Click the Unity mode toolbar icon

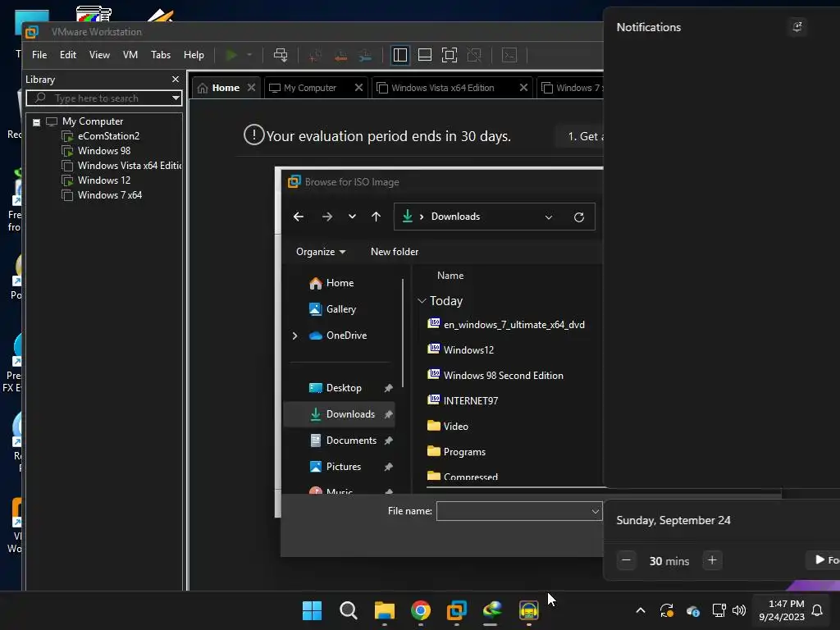(474, 55)
